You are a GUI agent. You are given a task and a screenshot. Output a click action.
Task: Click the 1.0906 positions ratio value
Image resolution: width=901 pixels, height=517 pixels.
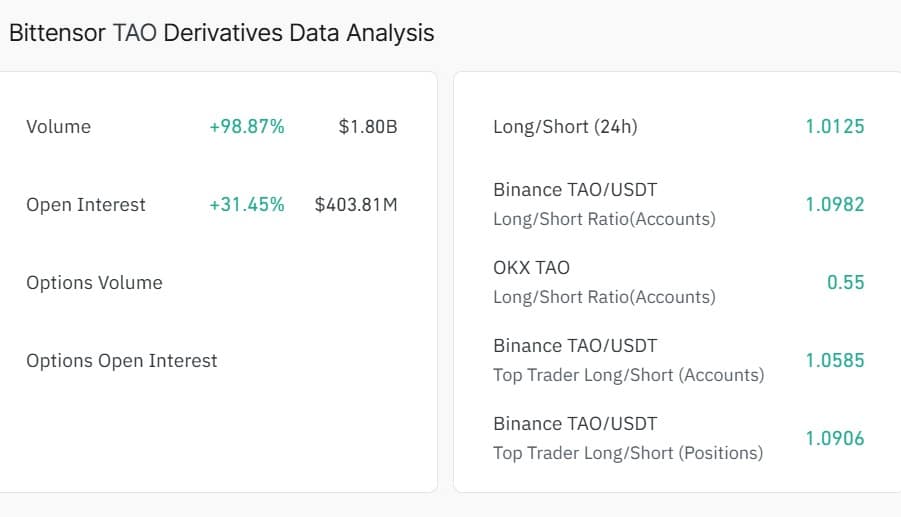tap(835, 439)
